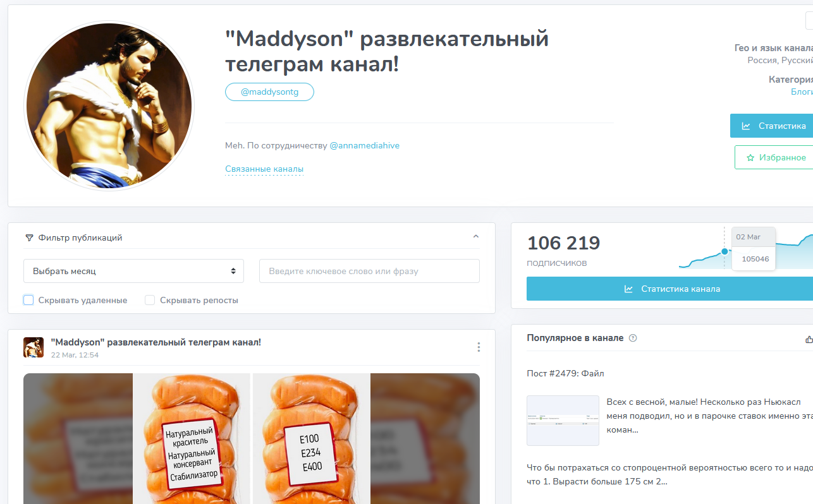
Task: Click the small channel avatar in post header
Action: (34, 347)
